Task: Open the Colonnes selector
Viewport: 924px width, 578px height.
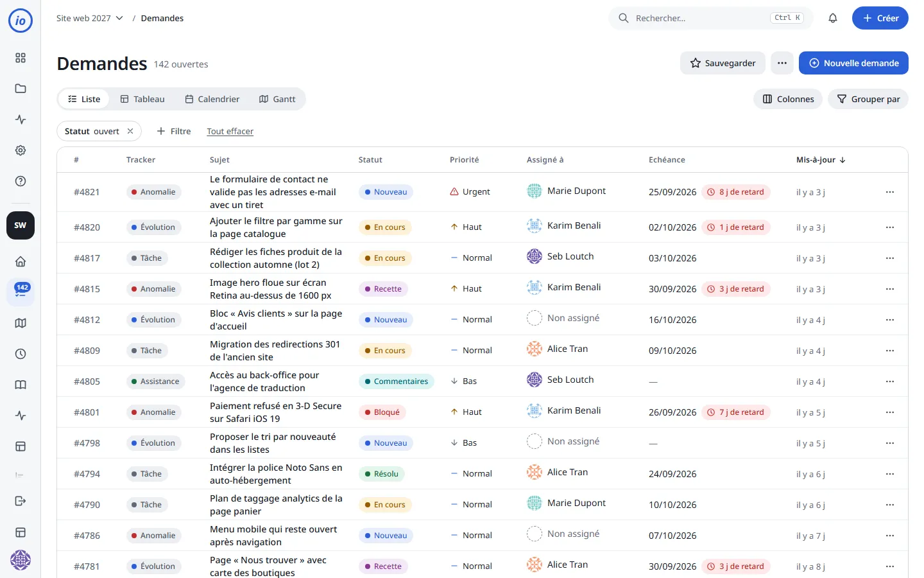Action: pyautogui.click(x=788, y=99)
